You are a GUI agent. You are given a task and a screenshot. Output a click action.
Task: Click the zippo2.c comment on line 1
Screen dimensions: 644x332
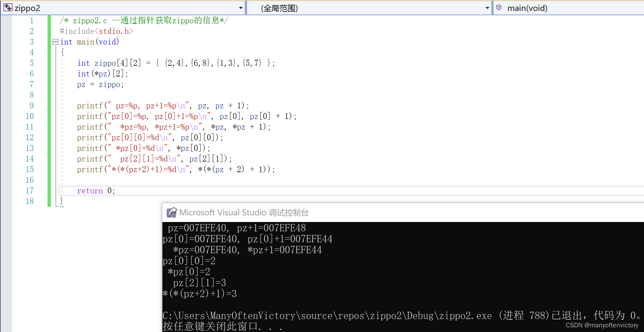click(144, 21)
